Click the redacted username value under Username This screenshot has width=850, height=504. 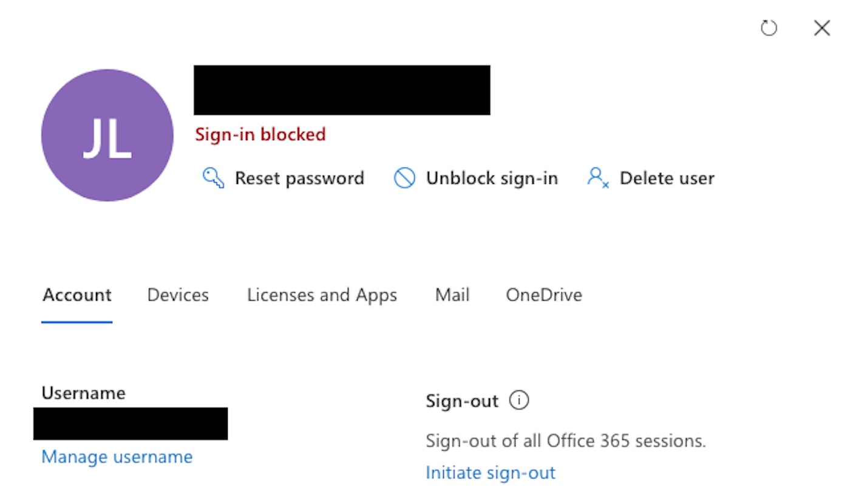[x=131, y=424]
